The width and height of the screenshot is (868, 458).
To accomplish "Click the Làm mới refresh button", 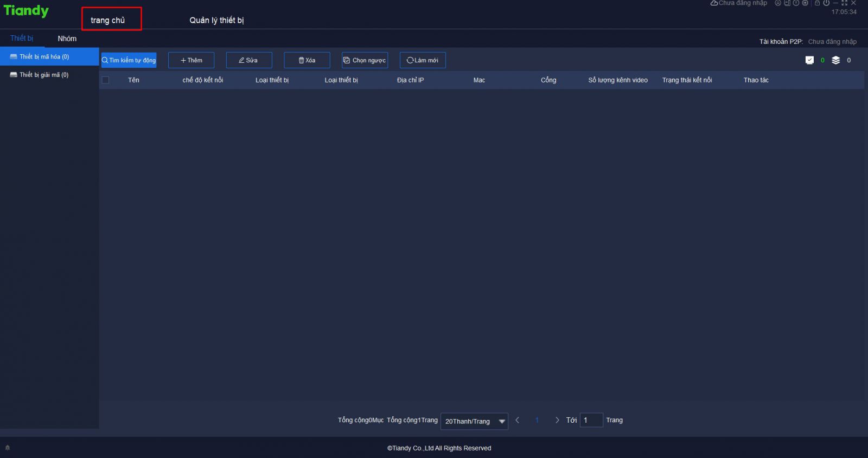I will (423, 60).
